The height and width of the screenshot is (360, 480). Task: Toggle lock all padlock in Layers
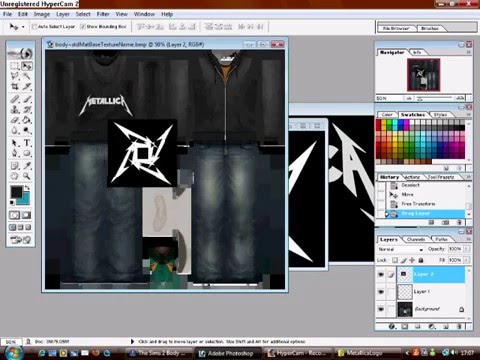(421, 260)
